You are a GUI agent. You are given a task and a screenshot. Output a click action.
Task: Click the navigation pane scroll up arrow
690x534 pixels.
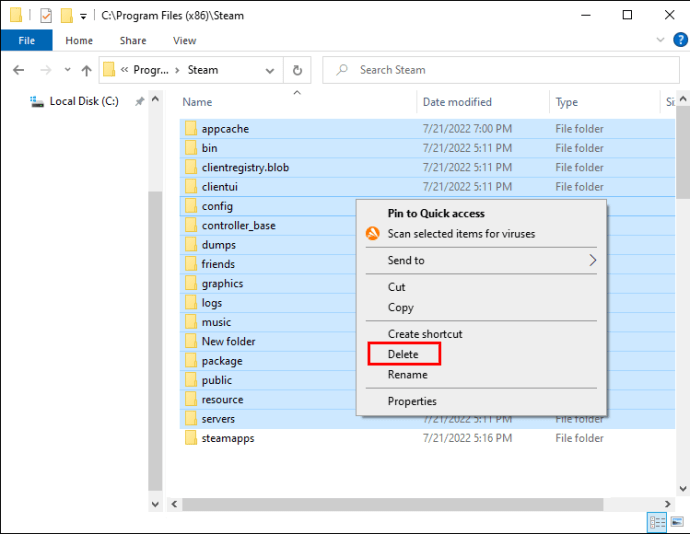(x=155, y=99)
